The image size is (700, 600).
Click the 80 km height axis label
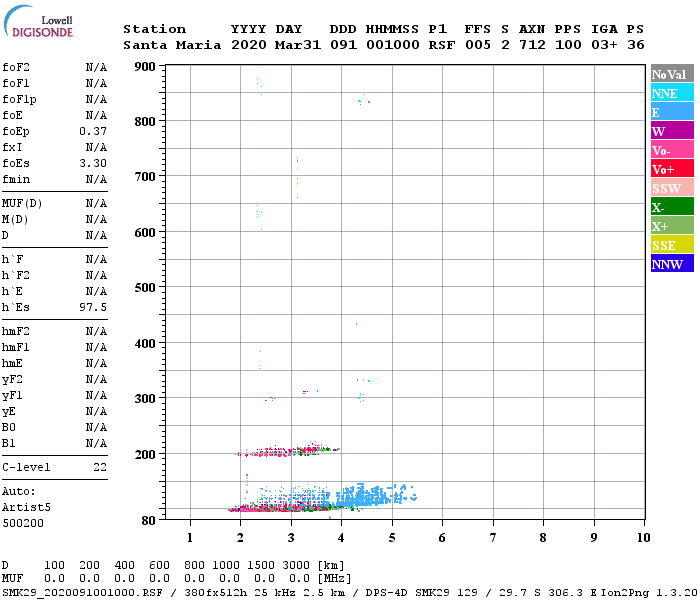(x=148, y=521)
